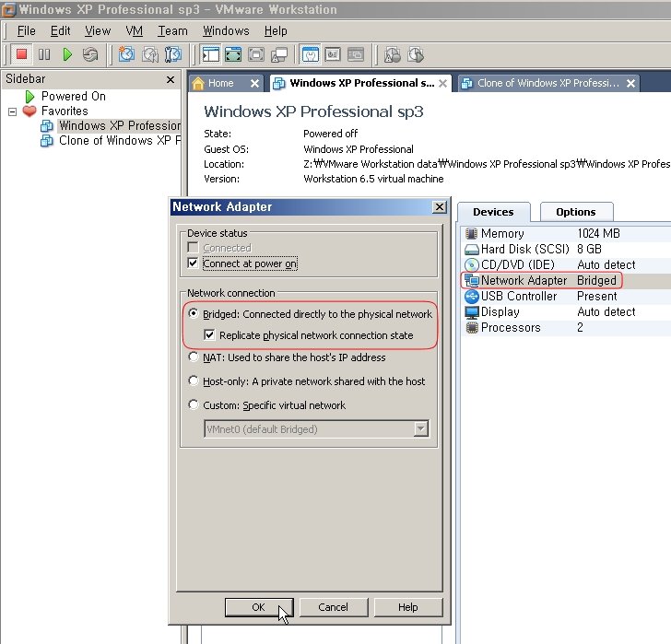Open the VM menu
This screenshot has height=644, width=671.
coord(134,30)
